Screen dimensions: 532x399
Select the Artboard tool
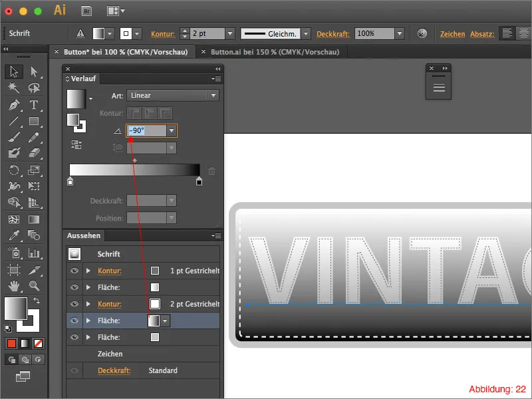tap(14, 270)
